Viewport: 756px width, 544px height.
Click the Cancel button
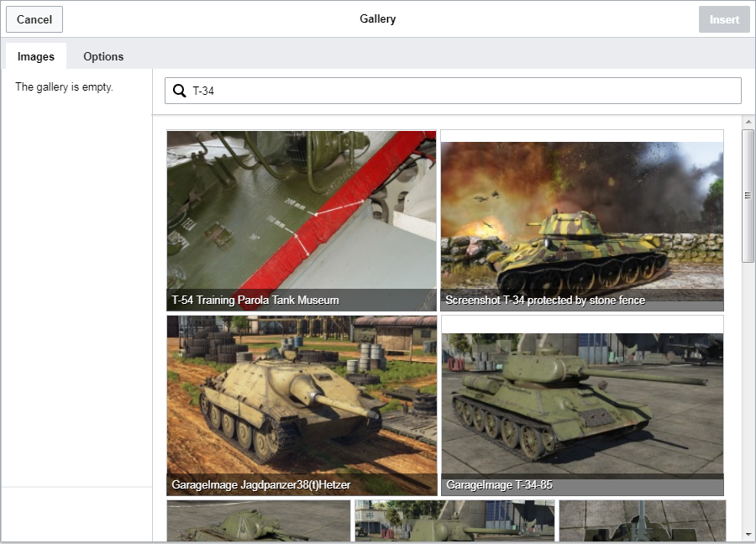click(x=34, y=19)
